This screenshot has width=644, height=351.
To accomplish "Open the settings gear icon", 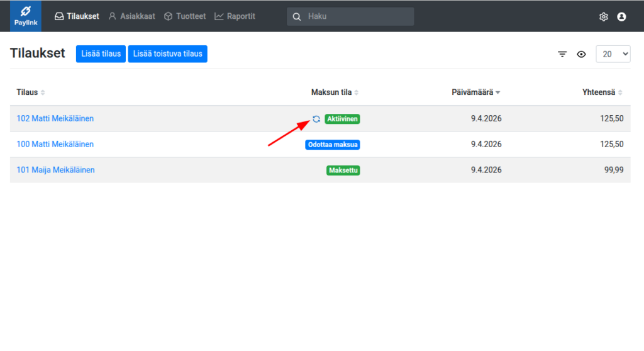I will [x=604, y=17].
